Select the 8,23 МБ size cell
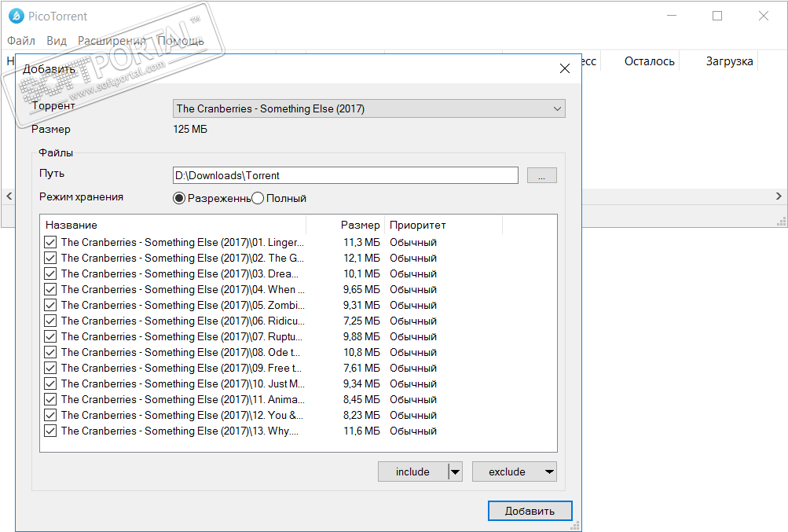This screenshot has width=788, height=532. point(362,415)
